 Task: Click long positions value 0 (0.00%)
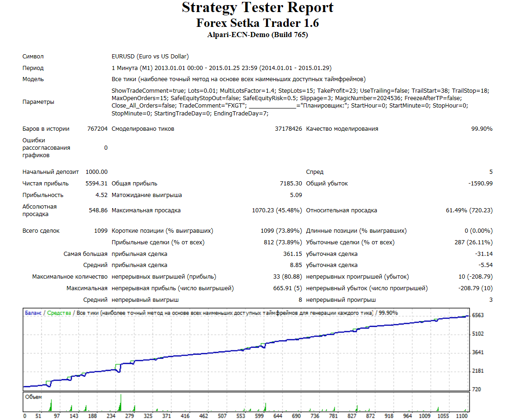479,231
